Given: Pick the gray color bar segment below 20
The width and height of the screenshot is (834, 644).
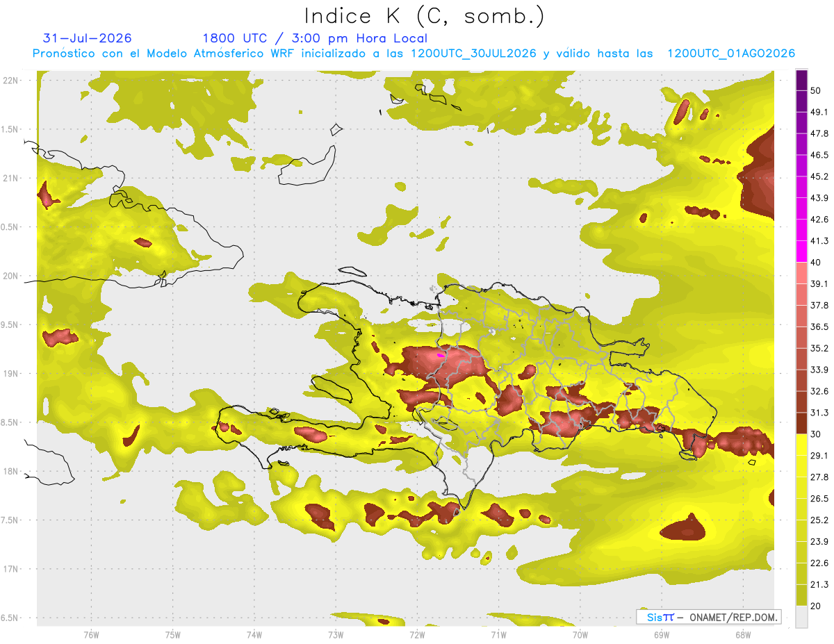Looking at the screenshot, I should coord(801,616).
